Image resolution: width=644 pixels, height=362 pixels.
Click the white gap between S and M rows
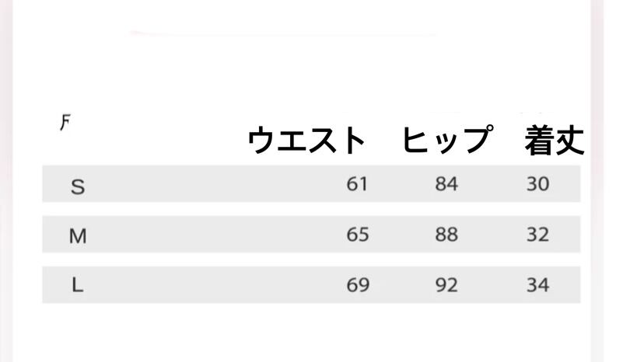click(x=311, y=209)
